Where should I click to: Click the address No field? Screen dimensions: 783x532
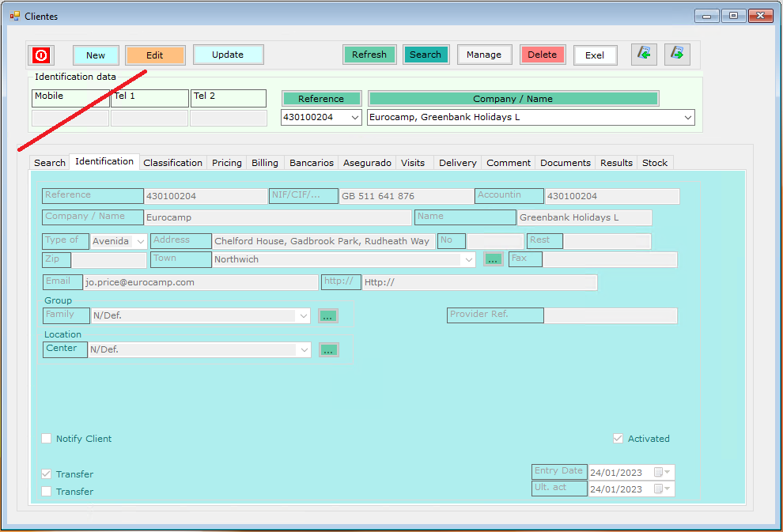495,242
